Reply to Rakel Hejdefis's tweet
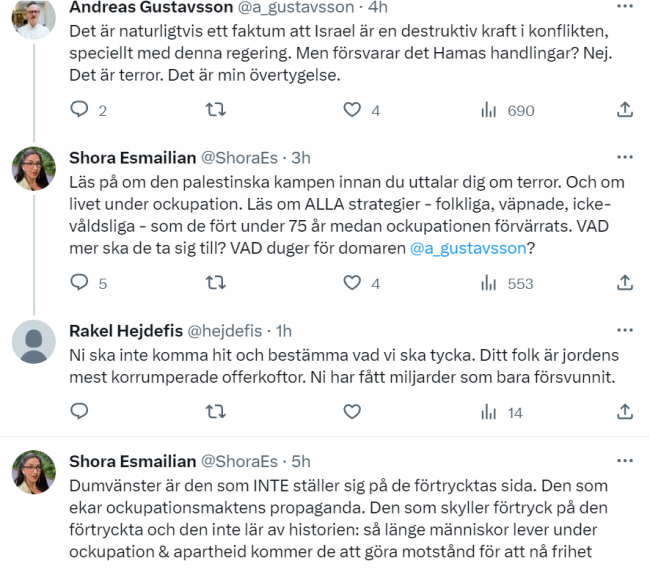650x572 pixels. click(80, 411)
